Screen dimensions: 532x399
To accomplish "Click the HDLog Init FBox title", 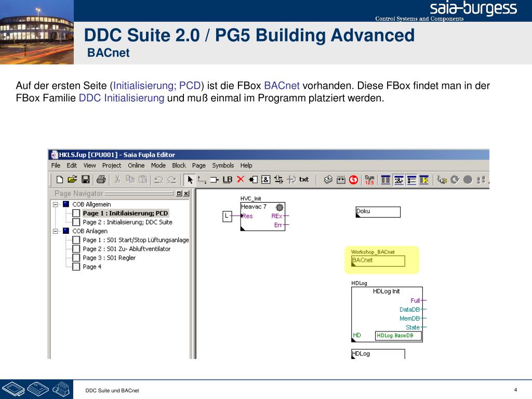I will pos(386,291).
